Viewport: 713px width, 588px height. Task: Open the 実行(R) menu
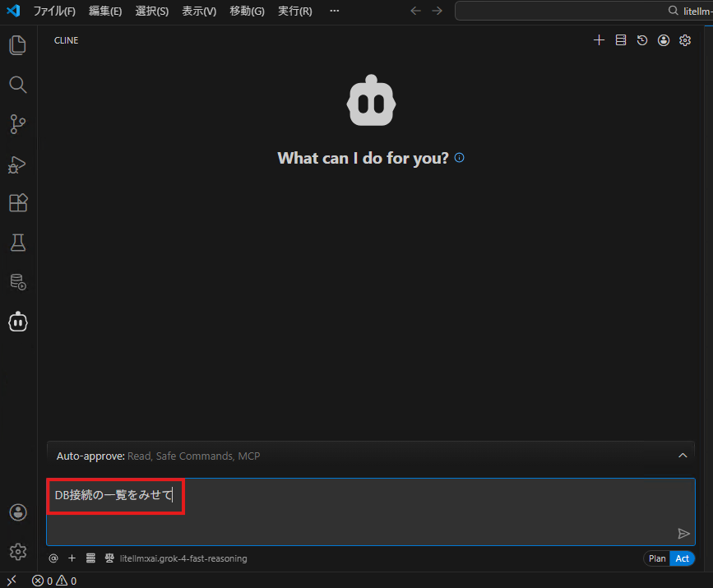click(294, 11)
